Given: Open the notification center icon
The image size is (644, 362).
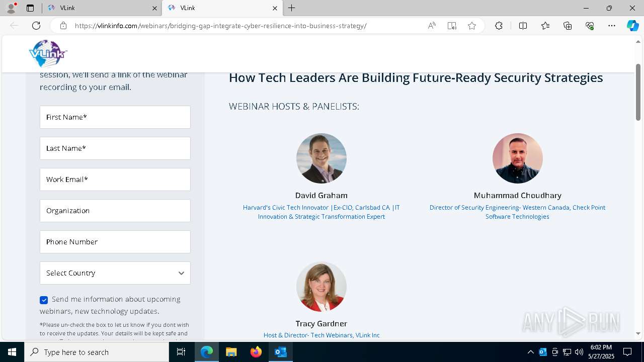Looking at the screenshot, I should (627, 352).
